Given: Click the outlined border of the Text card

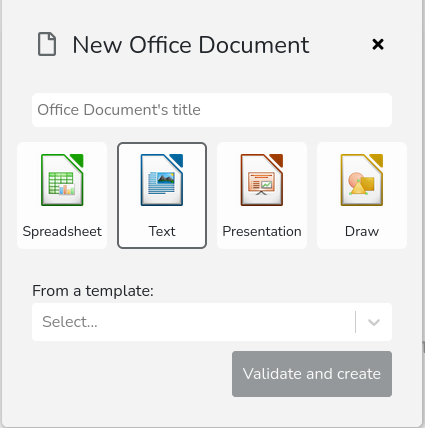Looking at the screenshot, I should [x=162, y=144].
